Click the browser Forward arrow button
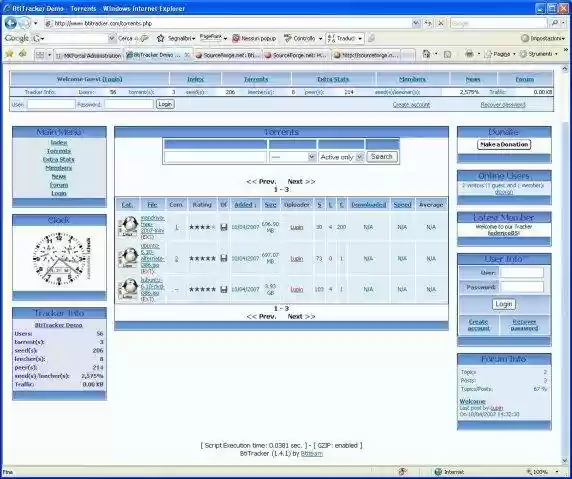The height and width of the screenshot is (479, 572). coord(24,24)
